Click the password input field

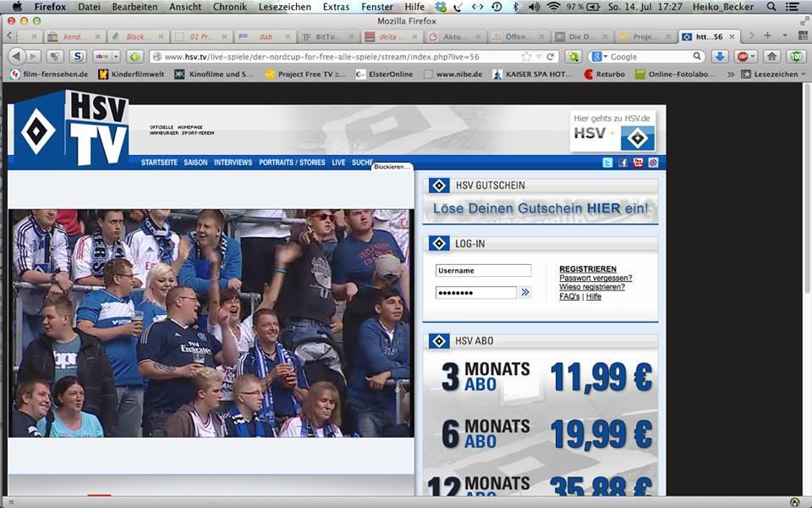pos(476,293)
